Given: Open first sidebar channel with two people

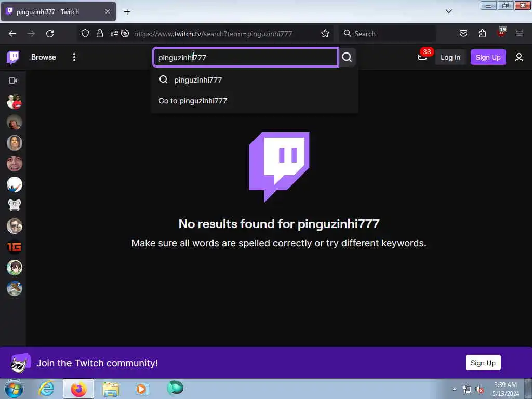Looking at the screenshot, I should click(14, 101).
